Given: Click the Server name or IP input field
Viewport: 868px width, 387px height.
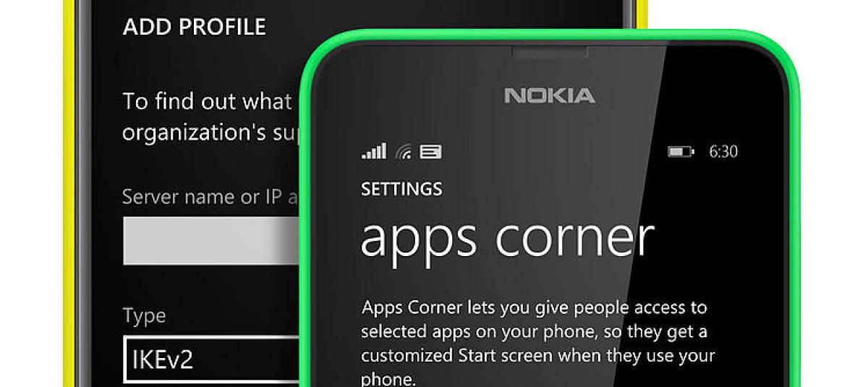Looking at the screenshot, I should (x=211, y=241).
